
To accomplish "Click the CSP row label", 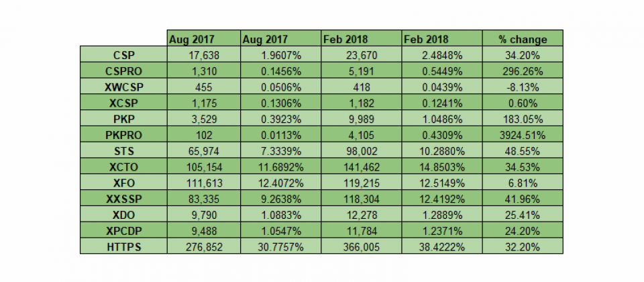I will (123, 54).
